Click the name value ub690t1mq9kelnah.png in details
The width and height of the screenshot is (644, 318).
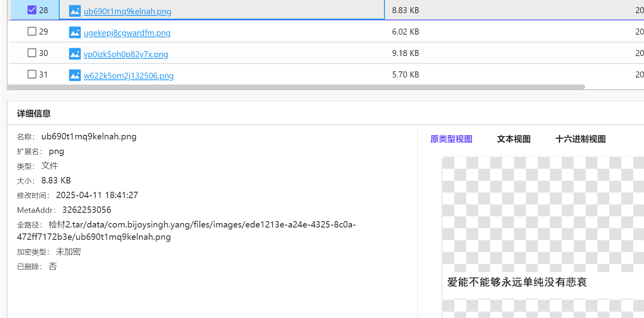(x=89, y=137)
